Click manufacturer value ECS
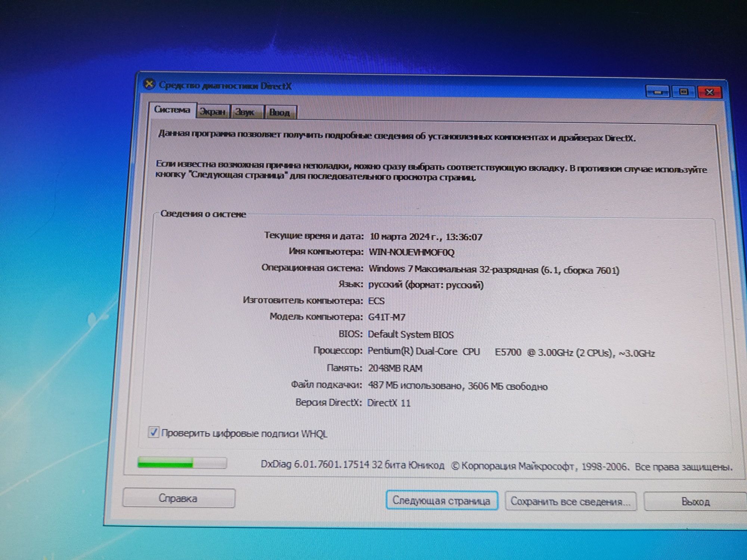This screenshot has width=747, height=560. tap(376, 301)
